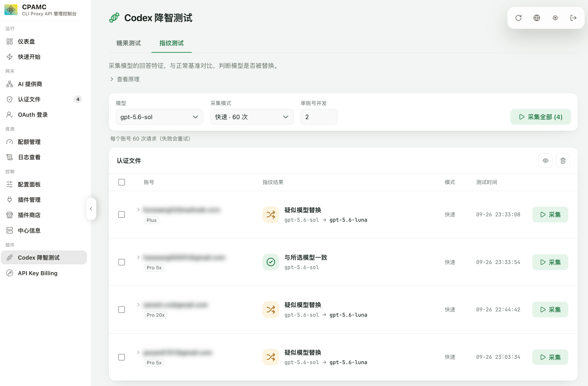588x386 pixels.
Task: Expand the 23:03:34 Pro 5x row chevron
Action: coord(138,352)
